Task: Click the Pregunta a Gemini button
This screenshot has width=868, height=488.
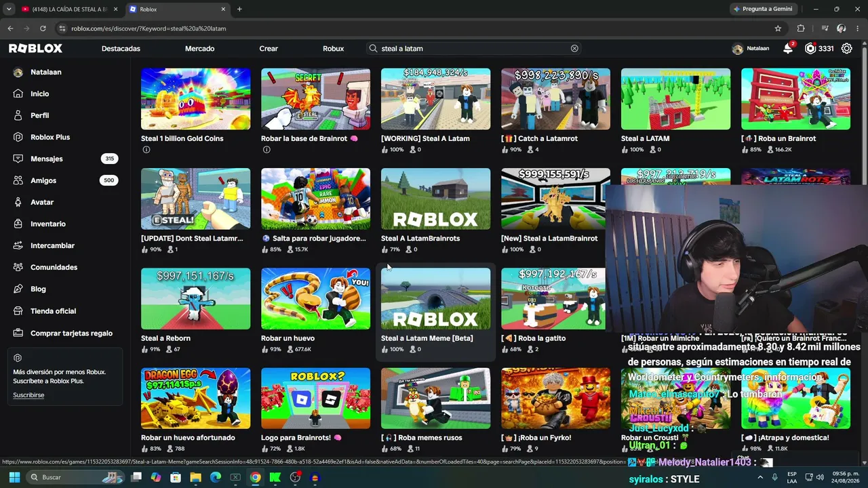Action: pyautogui.click(x=763, y=9)
